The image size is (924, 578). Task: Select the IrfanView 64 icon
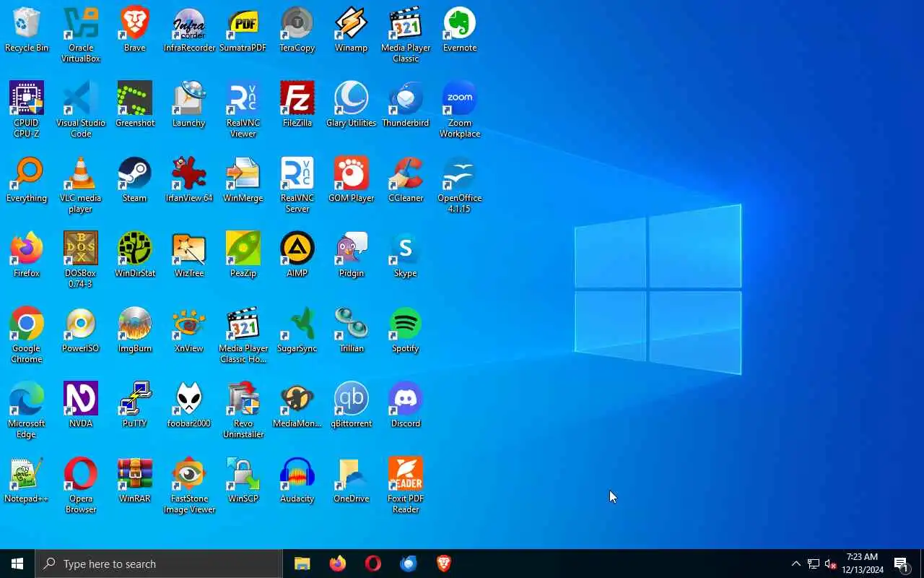(189, 181)
